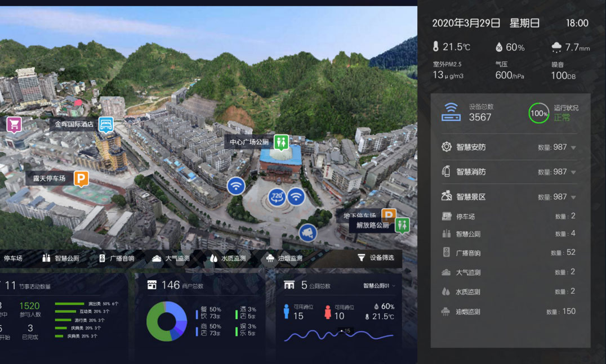Select the 解放路公厕 restroom marker

pyautogui.click(x=402, y=225)
